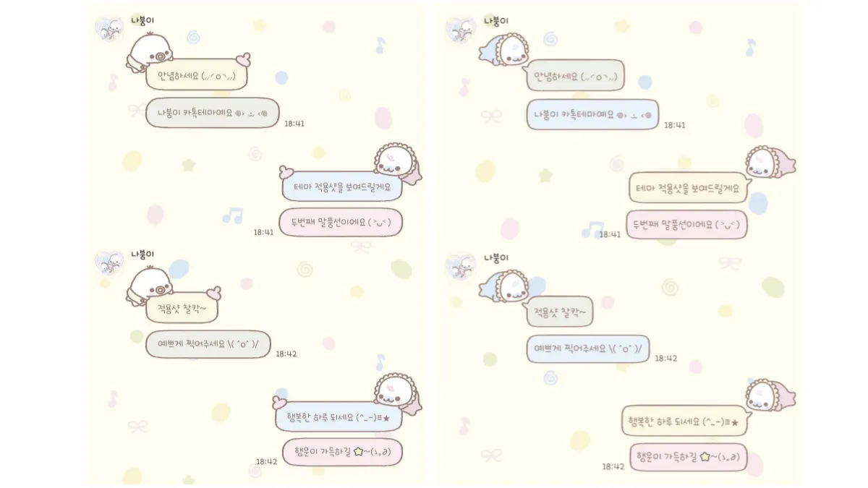Click the 나붕이 sender name above the gray-green 적용샷 찰칵~ bubble

coord(496,257)
